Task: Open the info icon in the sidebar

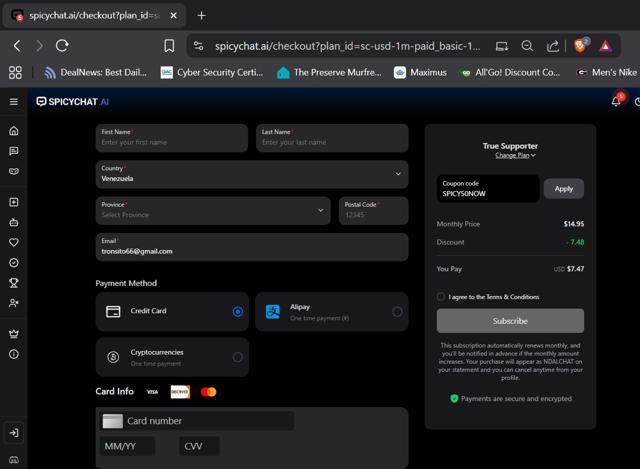Action: (x=14, y=354)
